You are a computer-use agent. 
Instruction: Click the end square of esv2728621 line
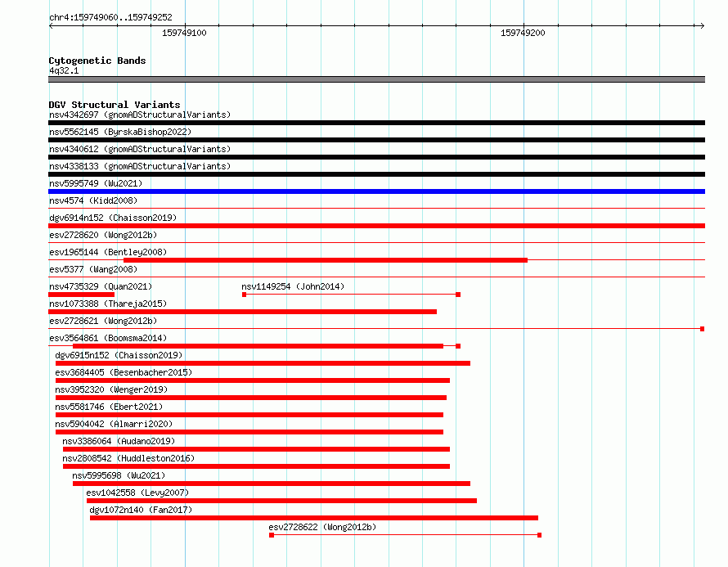[x=703, y=329]
